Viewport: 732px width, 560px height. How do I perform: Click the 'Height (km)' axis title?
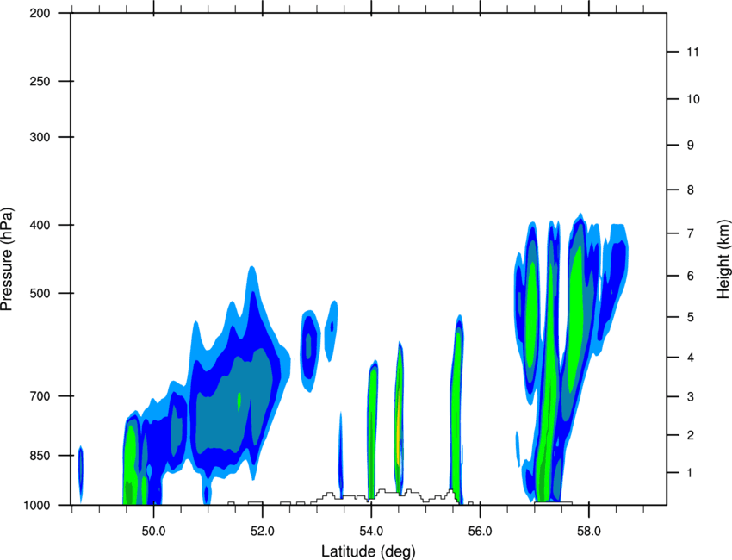[x=723, y=259]
